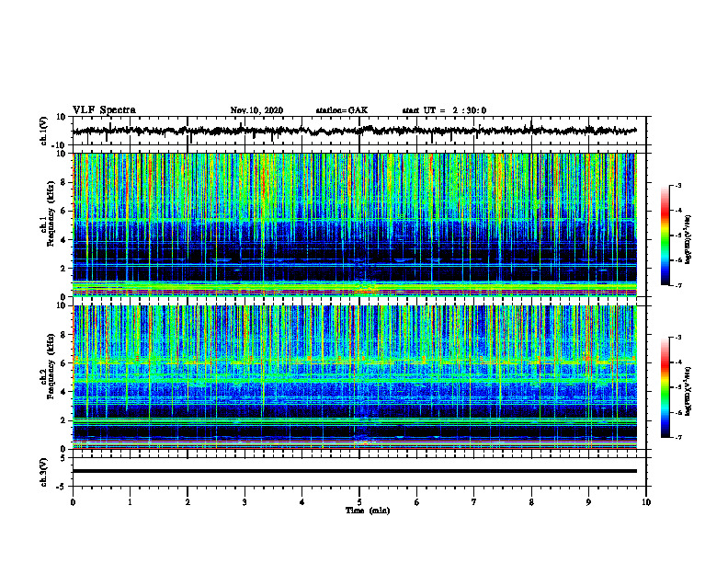Click the "-7" label on ch.1 color bar
This screenshot has width=728, height=563.
pyautogui.click(x=677, y=285)
